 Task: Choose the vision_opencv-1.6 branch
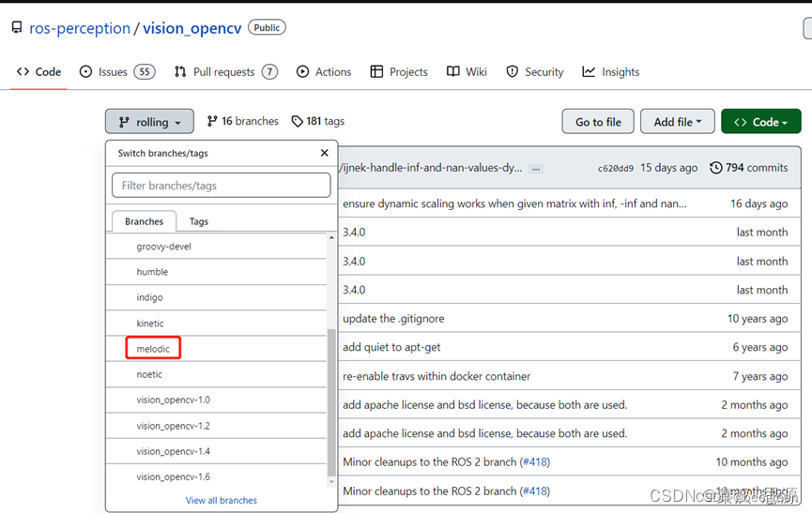pyautogui.click(x=216, y=476)
